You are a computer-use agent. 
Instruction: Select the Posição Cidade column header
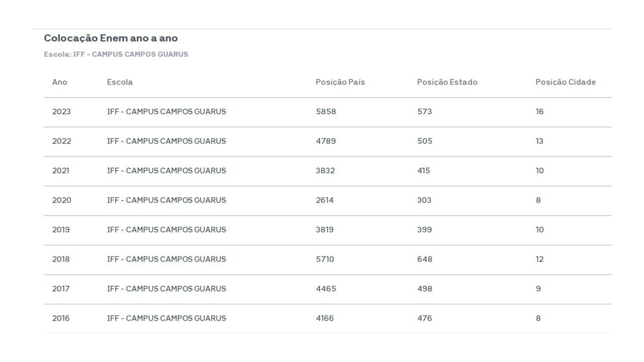tap(566, 82)
